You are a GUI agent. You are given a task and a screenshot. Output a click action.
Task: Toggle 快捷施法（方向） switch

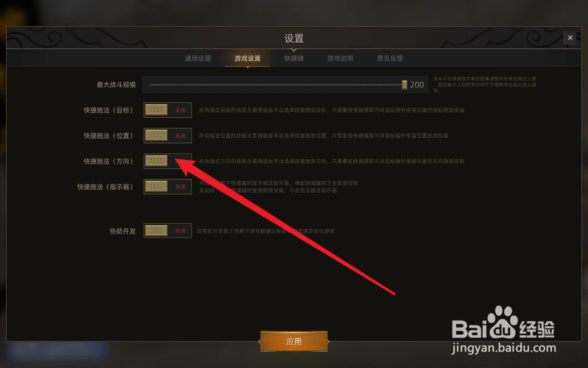click(168, 161)
